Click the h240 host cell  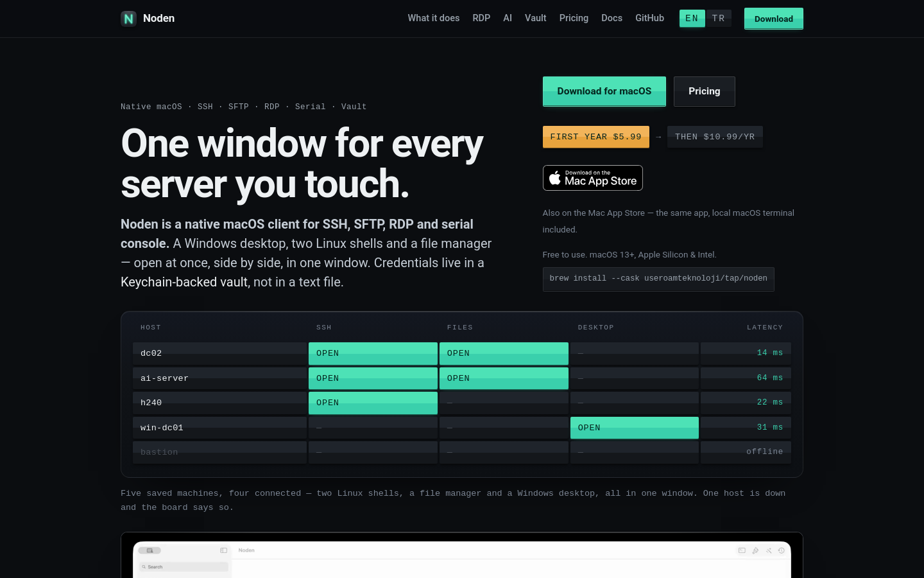219,403
